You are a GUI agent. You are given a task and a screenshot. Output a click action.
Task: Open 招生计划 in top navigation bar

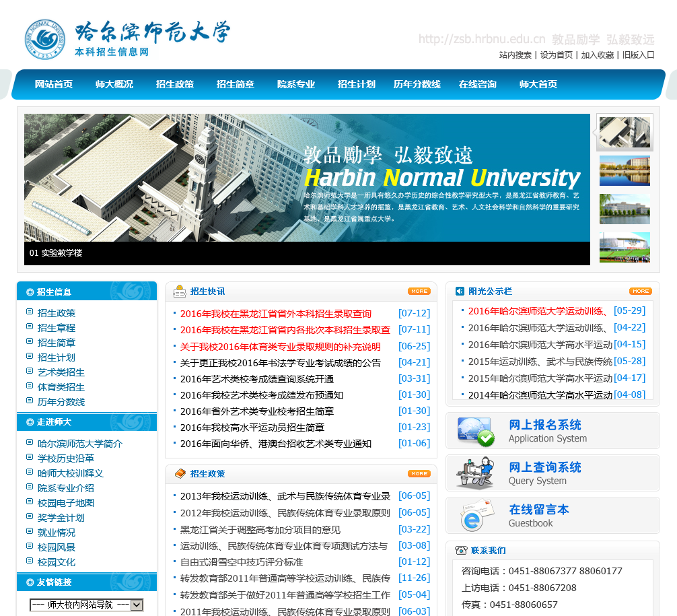(356, 84)
